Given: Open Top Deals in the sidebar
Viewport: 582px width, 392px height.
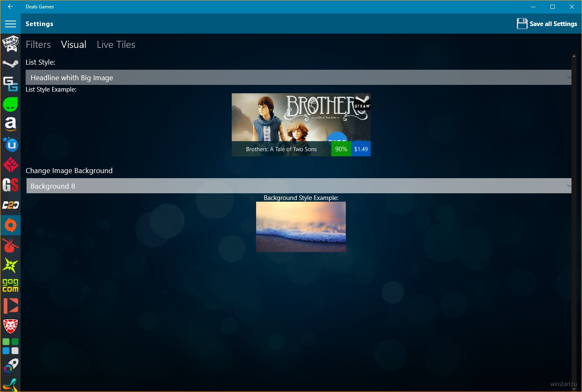Looking at the screenshot, I should 11,44.
